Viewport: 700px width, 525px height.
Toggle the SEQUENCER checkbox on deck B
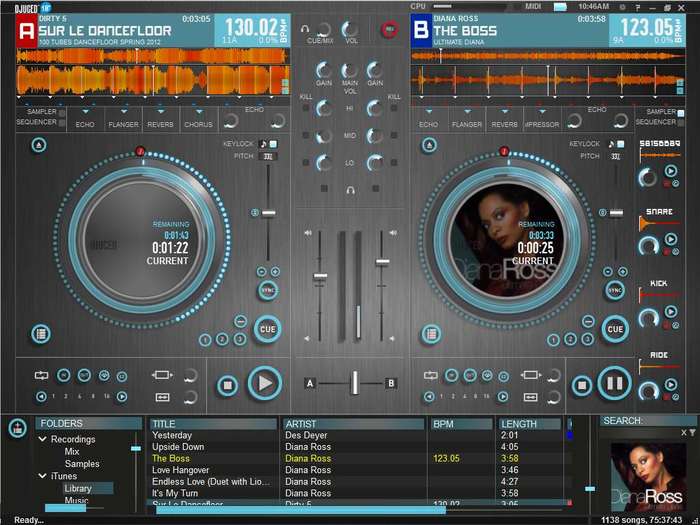681,122
